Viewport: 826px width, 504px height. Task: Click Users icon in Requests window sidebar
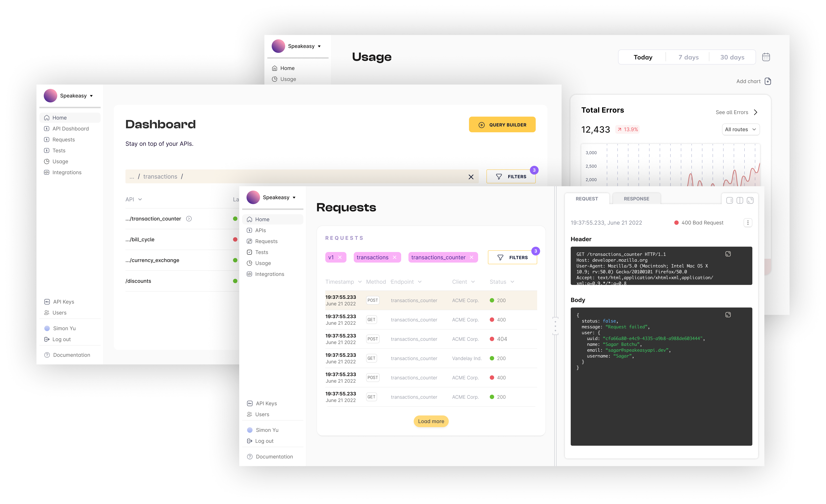[x=250, y=415]
